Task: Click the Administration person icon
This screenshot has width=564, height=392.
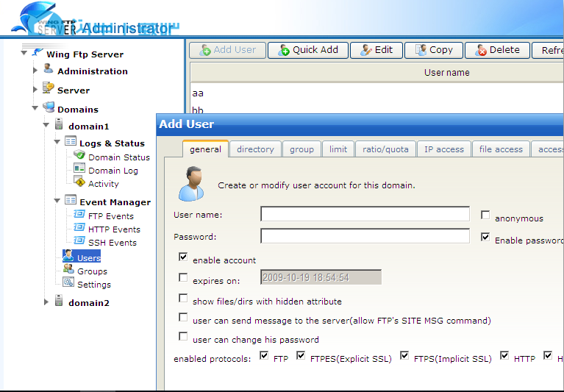Action: click(x=49, y=68)
